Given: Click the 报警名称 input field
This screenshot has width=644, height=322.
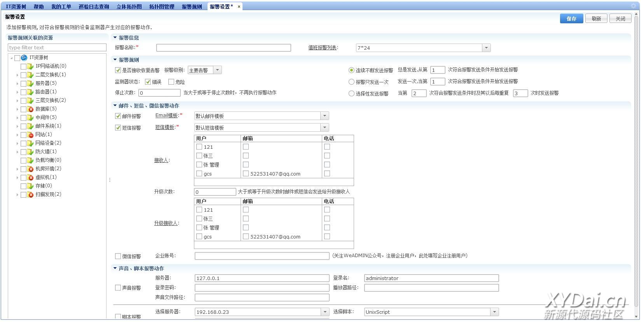Looking at the screenshot, I should tap(223, 48).
